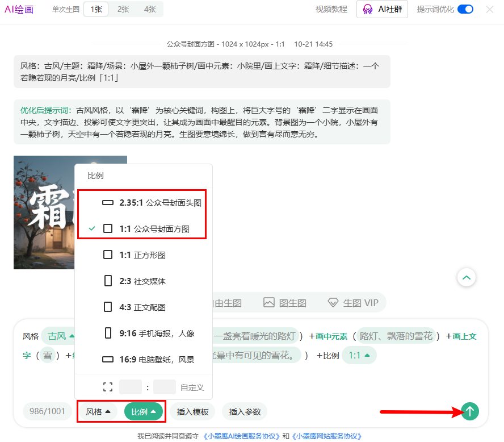Screen dimensions: 504x442
Task: Click the custom ratio brackets icon
Action: 108,387
